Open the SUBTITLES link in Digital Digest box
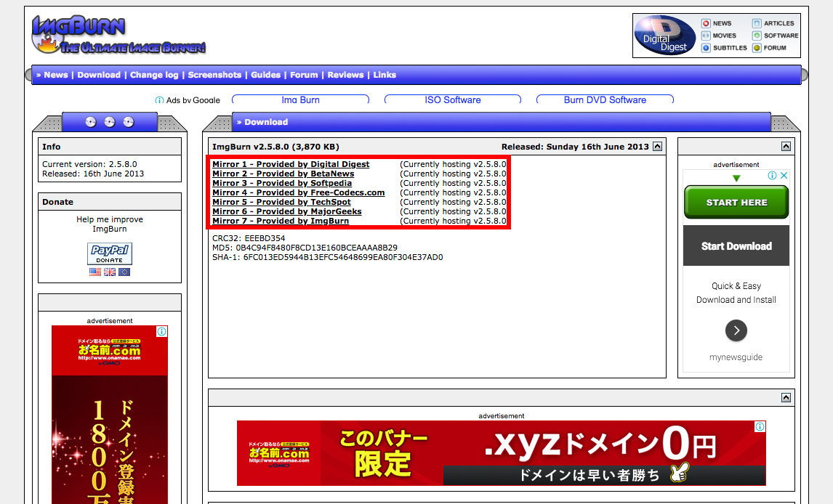This screenshot has height=504, width=833. tap(730, 48)
